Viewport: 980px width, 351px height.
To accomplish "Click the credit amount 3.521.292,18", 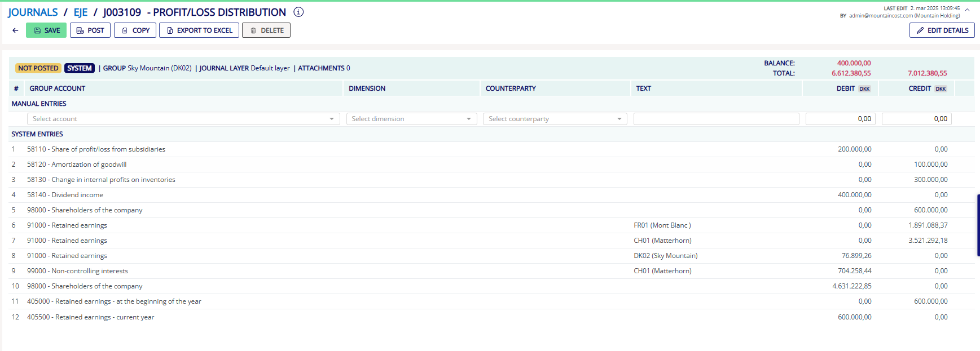I will tap(928, 241).
